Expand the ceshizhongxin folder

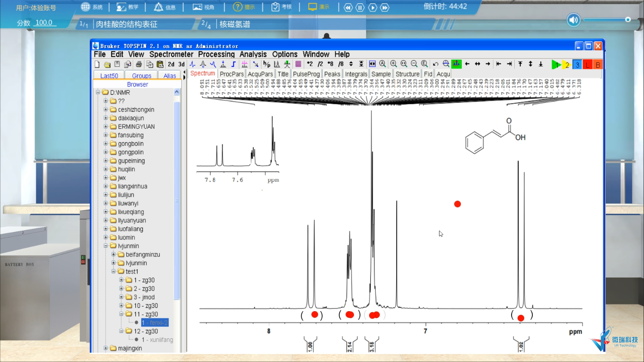[x=106, y=109]
